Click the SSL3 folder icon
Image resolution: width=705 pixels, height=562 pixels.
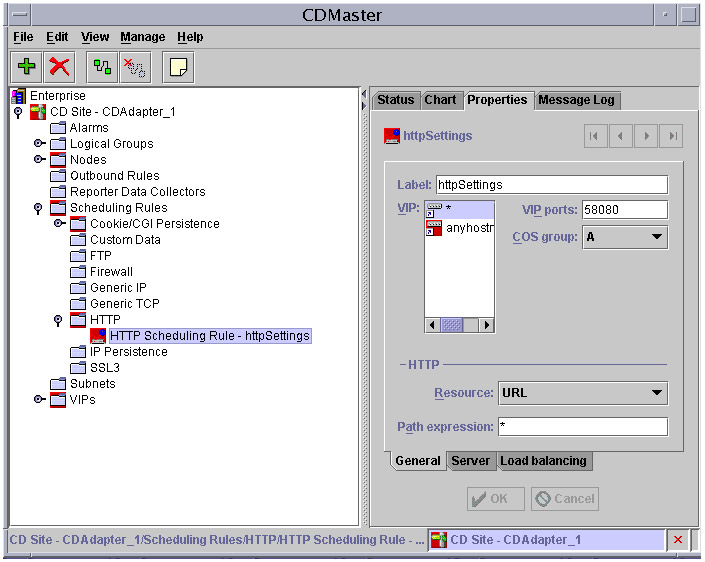click(x=78, y=368)
